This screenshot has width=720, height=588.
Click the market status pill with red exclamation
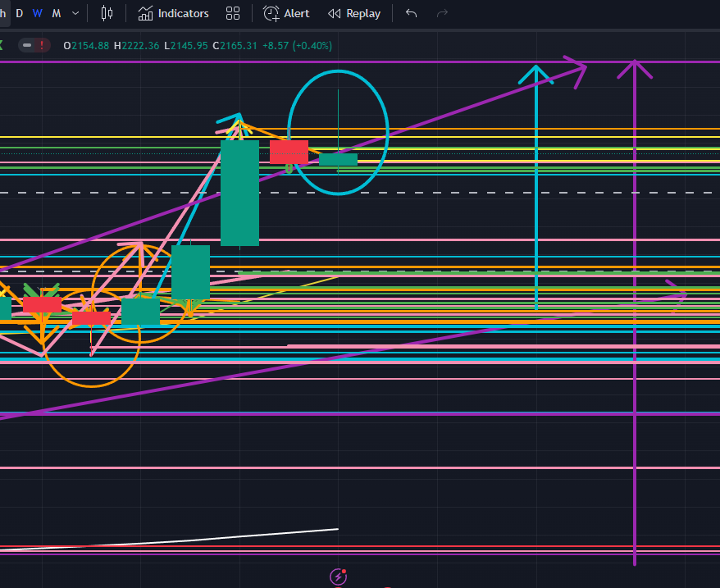[34, 45]
